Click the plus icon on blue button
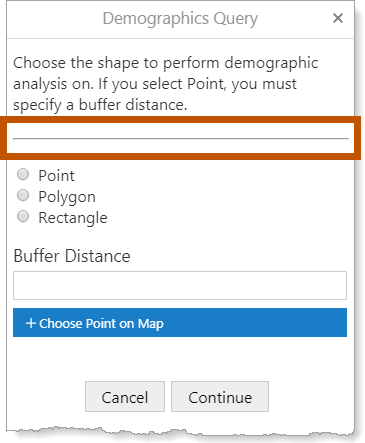This screenshot has width=365, height=443. [31, 323]
